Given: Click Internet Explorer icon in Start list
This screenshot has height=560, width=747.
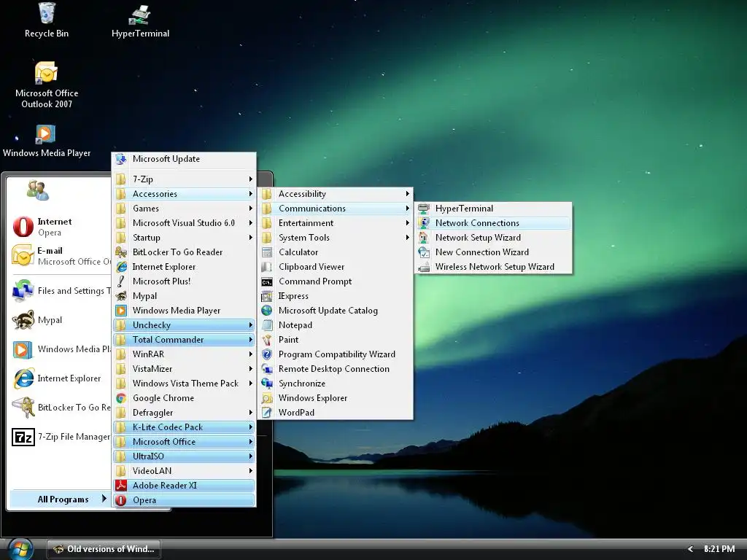Looking at the screenshot, I should click(23, 378).
